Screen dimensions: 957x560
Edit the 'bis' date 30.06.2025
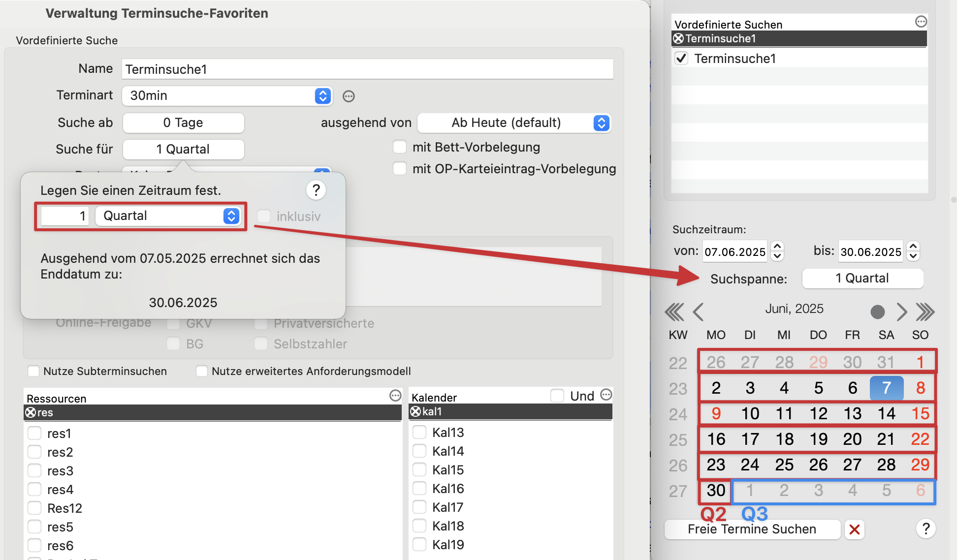click(x=870, y=252)
